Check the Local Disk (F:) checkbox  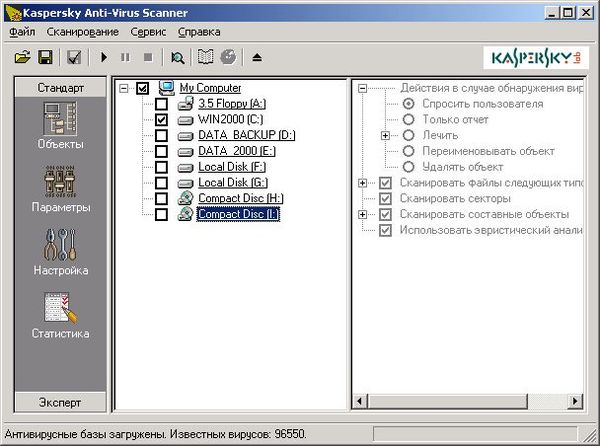161,167
